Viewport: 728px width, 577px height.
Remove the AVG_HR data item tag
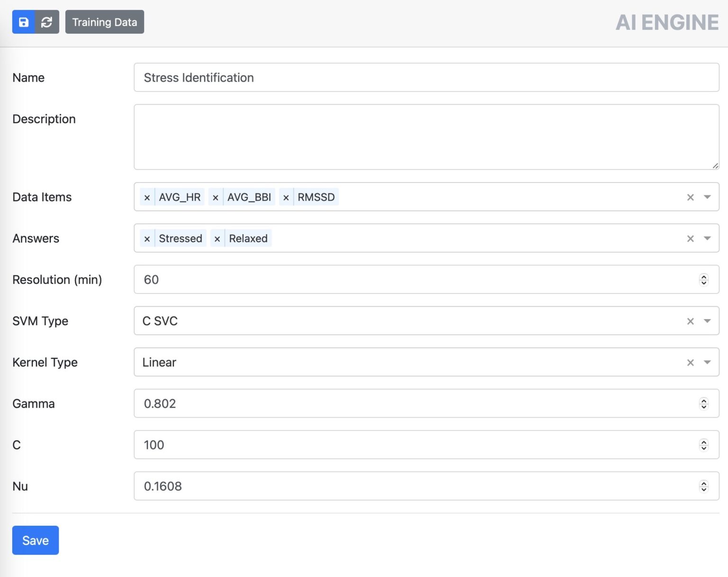(147, 197)
